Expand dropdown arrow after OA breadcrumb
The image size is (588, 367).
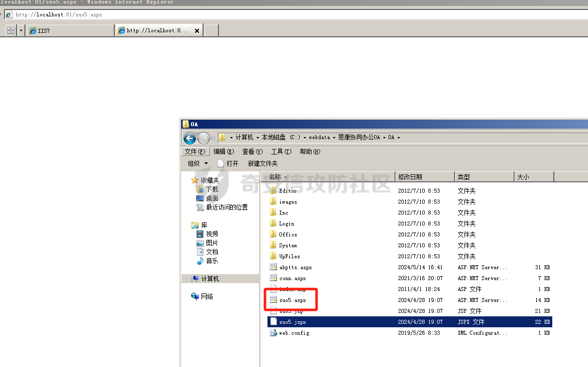click(398, 138)
